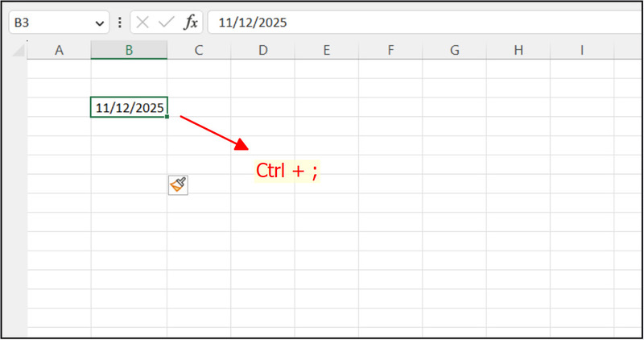The width and height of the screenshot is (644, 340).
Task: Select column D header
Action: (x=262, y=50)
